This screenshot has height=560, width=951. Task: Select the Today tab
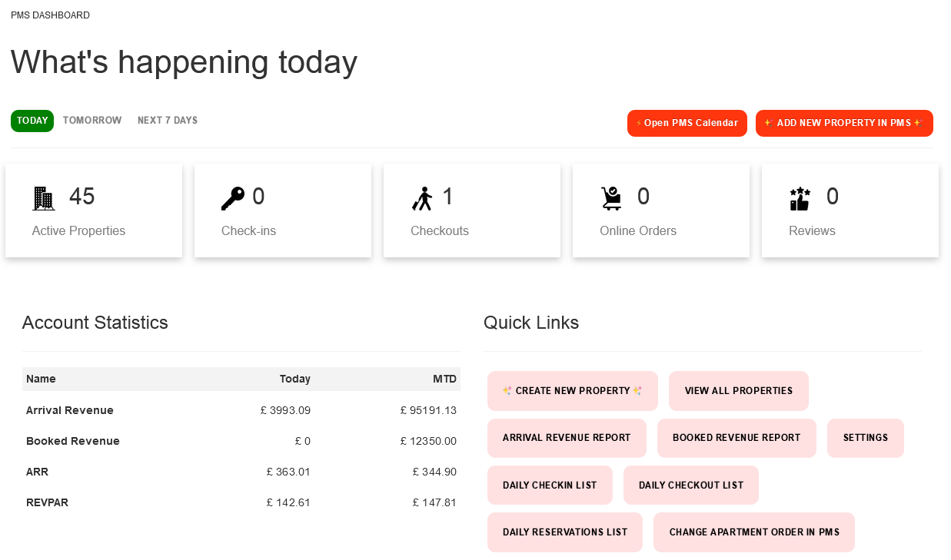point(32,121)
